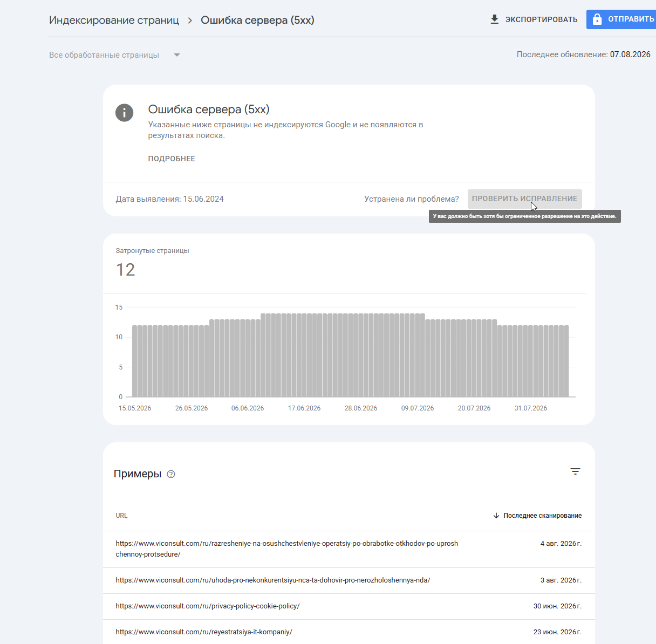Viewport: 656px width, 644px height.
Task: Open the filter icon in Примеры section
Action: pyautogui.click(x=576, y=471)
